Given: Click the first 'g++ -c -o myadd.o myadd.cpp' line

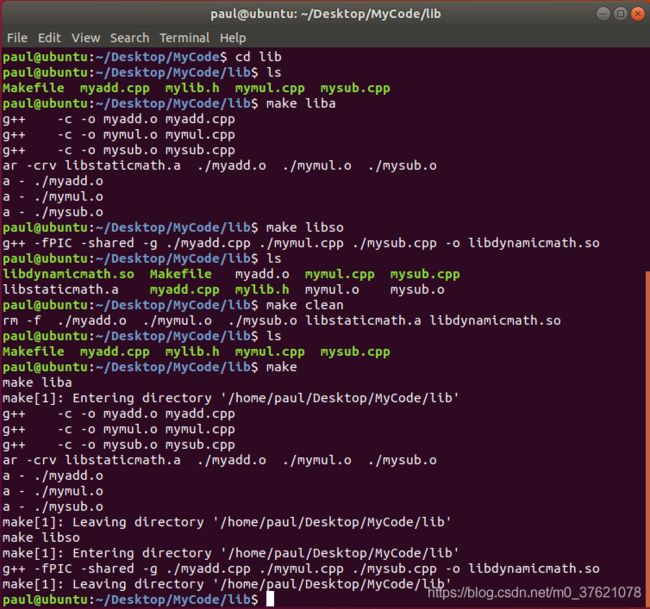Looking at the screenshot, I should [x=119, y=119].
